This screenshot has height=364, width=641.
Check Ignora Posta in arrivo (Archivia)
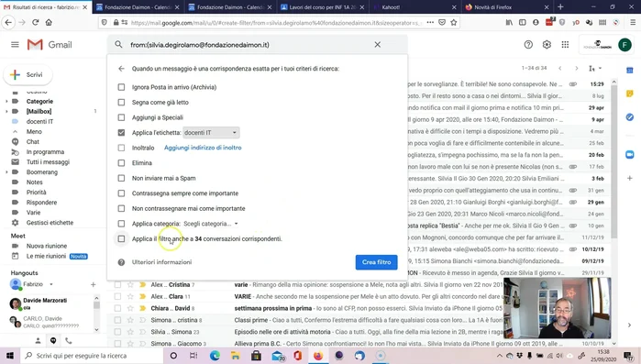[x=121, y=87]
